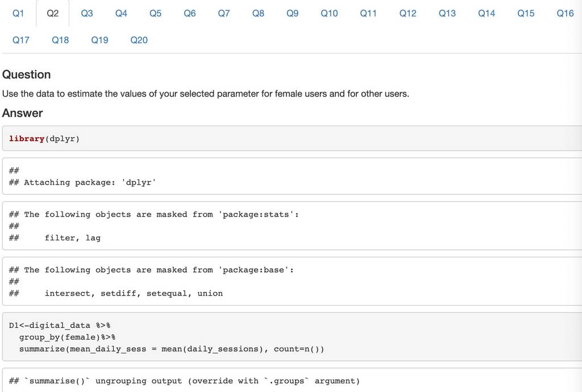582x392 pixels.
Task: Click the 'intersect, setdiff, setequal, union' line
Action: 116,293
